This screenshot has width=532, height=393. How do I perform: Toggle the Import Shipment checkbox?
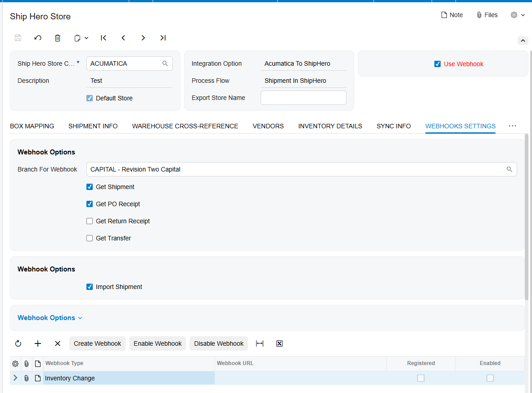pos(90,287)
